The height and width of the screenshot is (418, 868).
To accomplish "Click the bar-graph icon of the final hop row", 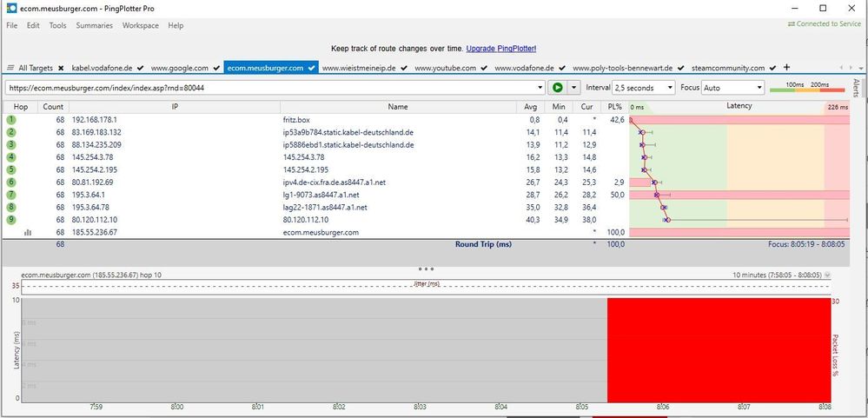I will click(28, 233).
